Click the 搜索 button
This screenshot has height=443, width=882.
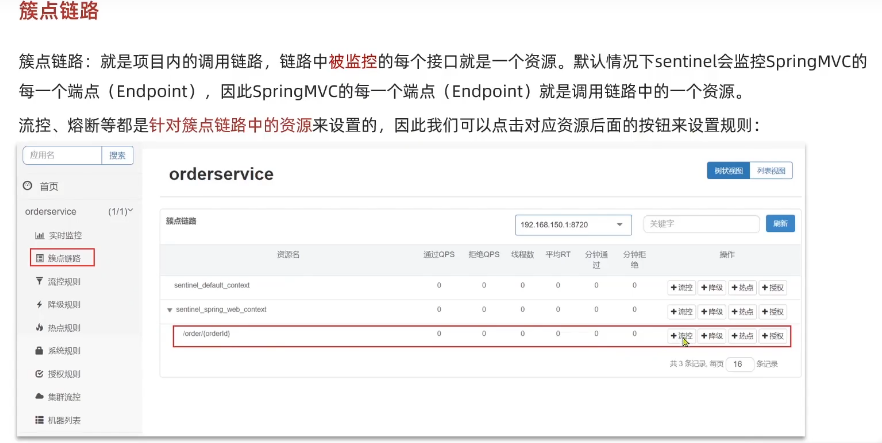[118, 155]
